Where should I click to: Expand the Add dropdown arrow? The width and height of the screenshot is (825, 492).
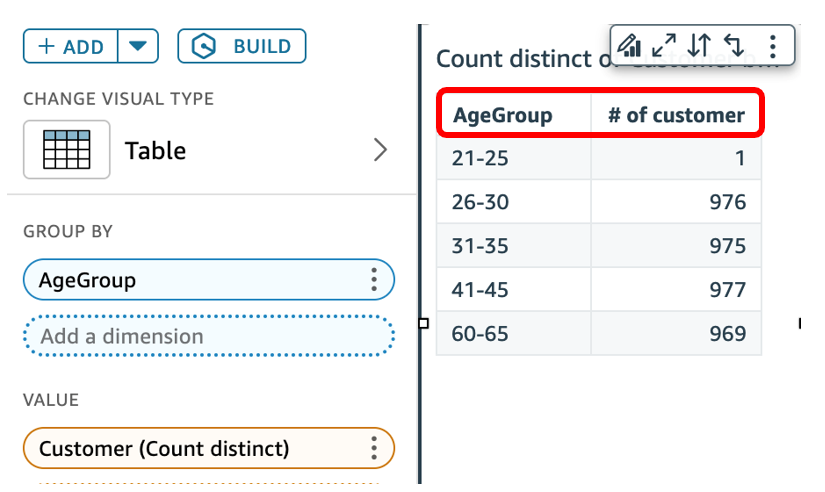[138, 46]
